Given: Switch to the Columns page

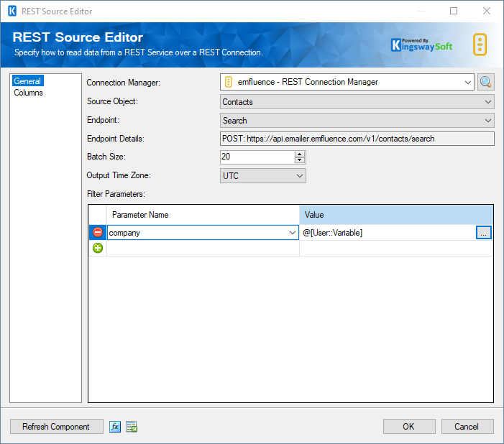Looking at the screenshot, I should click(28, 93).
